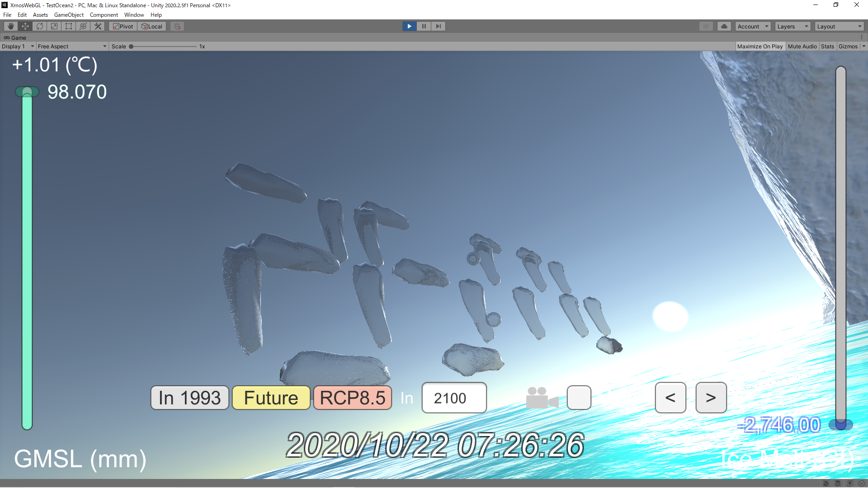Open the Layout dropdown
This screenshot has width=868, height=488.
click(x=839, y=27)
